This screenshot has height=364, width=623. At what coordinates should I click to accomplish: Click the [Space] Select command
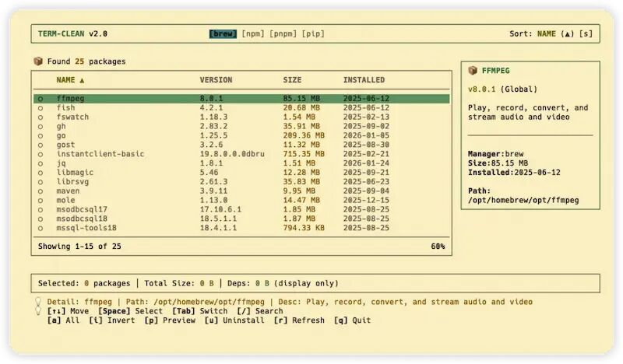(130, 311)
